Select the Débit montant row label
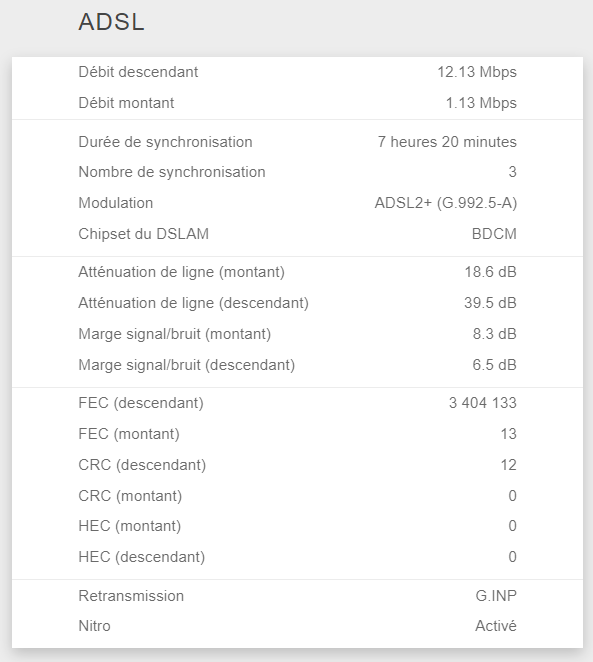Screen dimensions: 593x662 click(126, 103)
